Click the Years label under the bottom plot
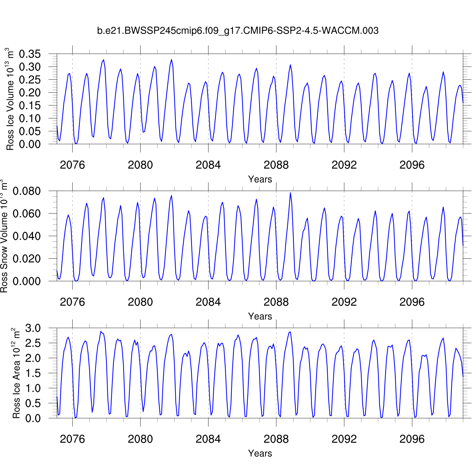This screenshot has width=476, height=476. click(260, 453)
